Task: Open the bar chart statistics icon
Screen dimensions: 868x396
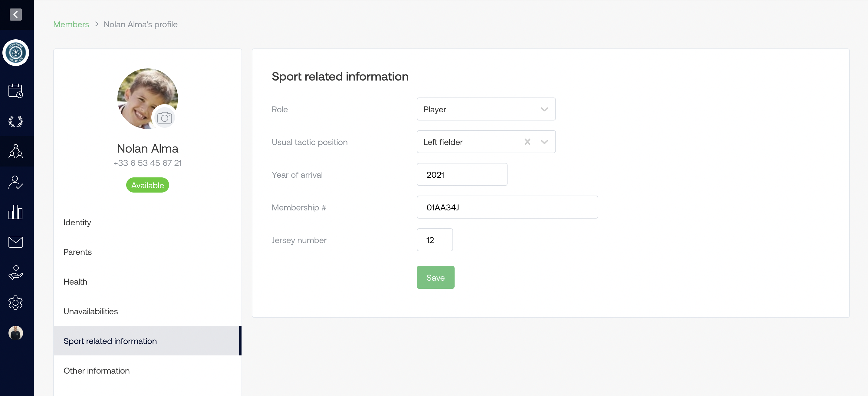Action: [15, 212]
